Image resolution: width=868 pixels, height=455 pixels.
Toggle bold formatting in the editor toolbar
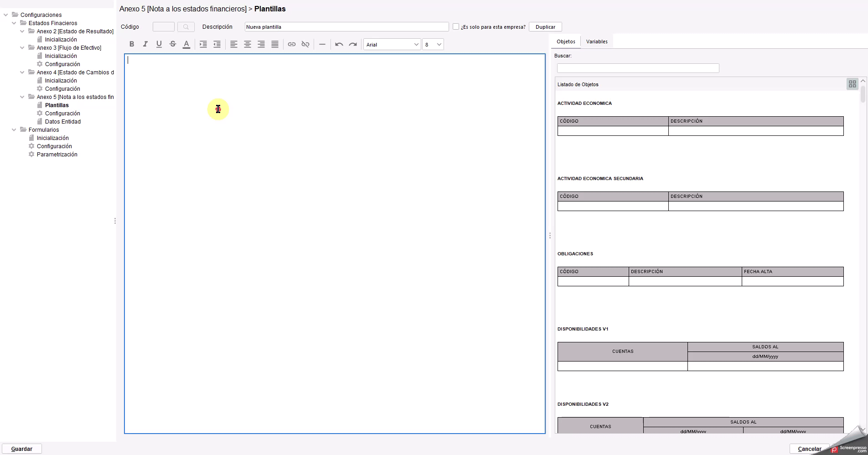click(132, 44)
